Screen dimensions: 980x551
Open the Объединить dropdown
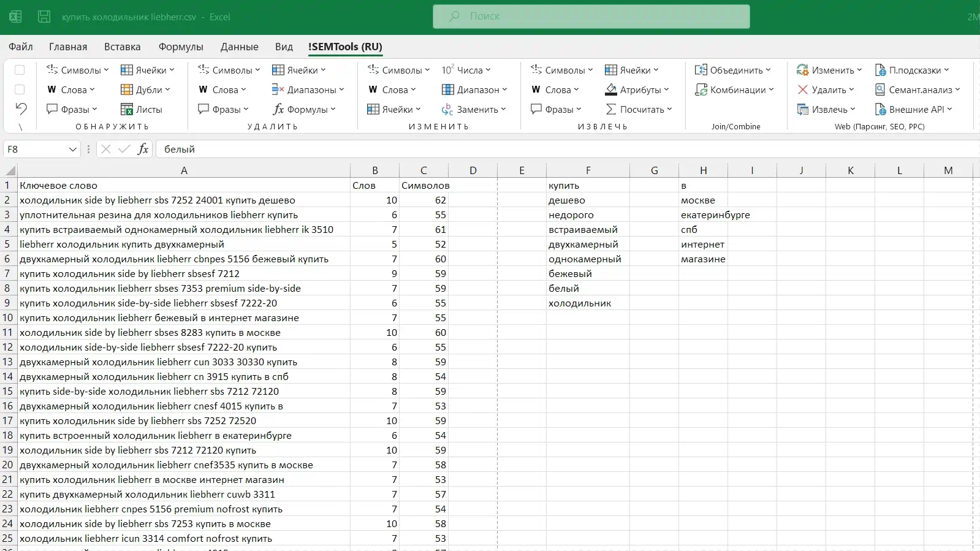733,70
